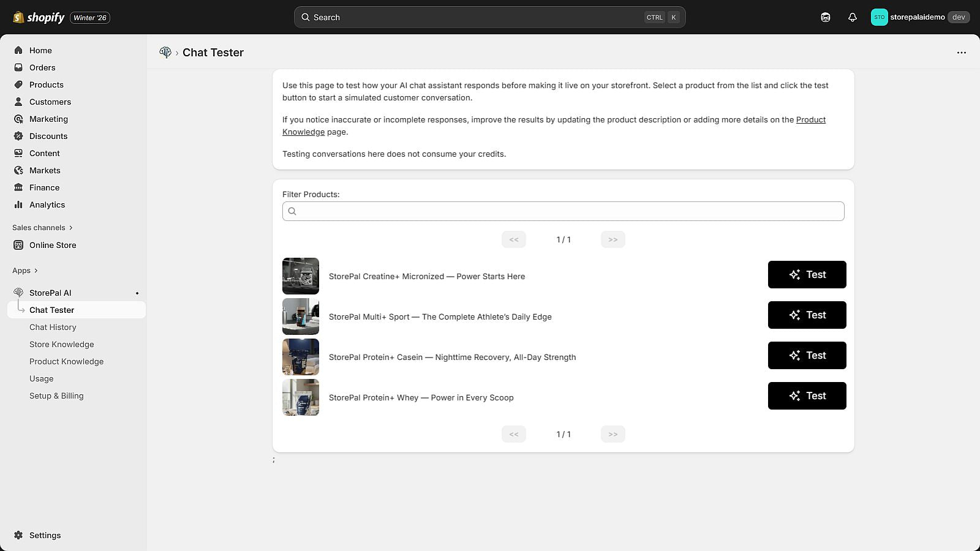Screen dimensions: 980x551
Task: Click the Content sidebar icon
Action: 18,153
